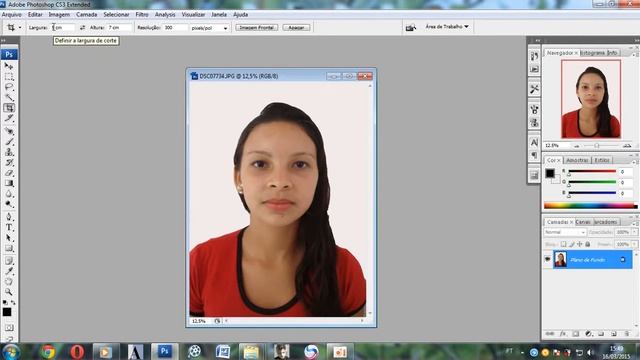Select the Rectangular Marquee tool
Viewport: 640px width, 360px height.
(9, 77)
